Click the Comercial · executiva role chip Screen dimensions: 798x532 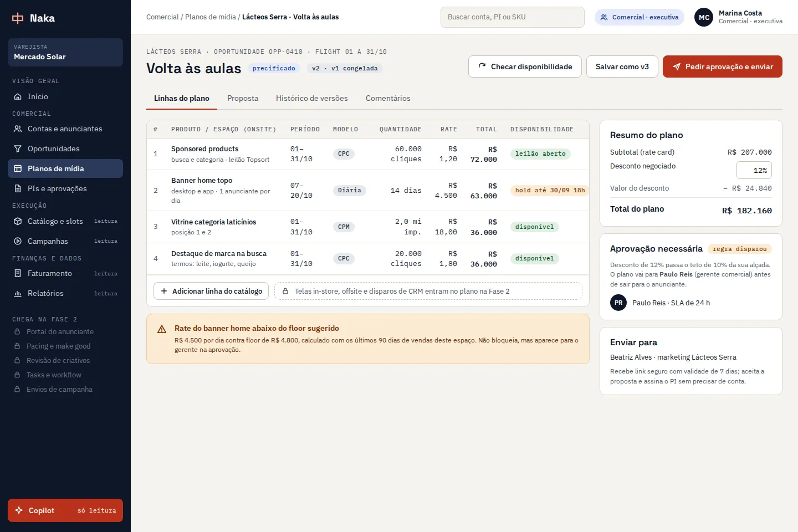(640, 17)
